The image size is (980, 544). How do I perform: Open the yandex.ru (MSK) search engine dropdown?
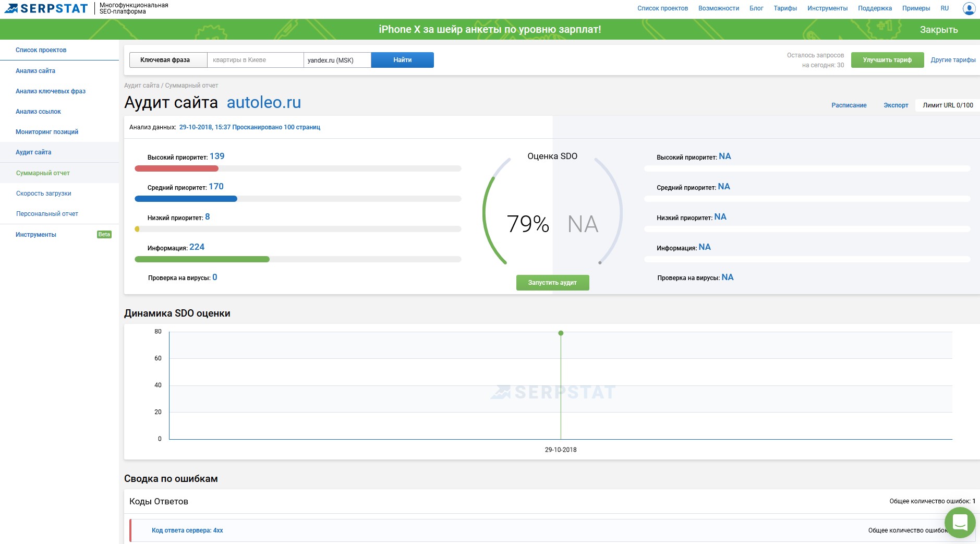pyautogui.click(x=337, y=60)
